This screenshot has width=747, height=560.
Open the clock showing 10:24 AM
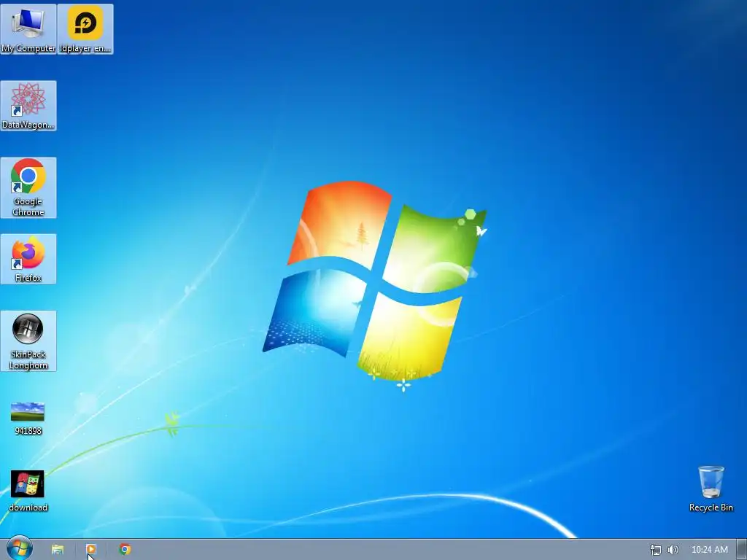coord(709,550)
